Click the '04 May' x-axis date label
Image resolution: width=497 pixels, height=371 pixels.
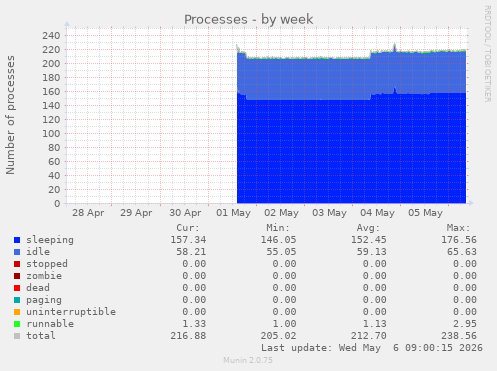377,213
